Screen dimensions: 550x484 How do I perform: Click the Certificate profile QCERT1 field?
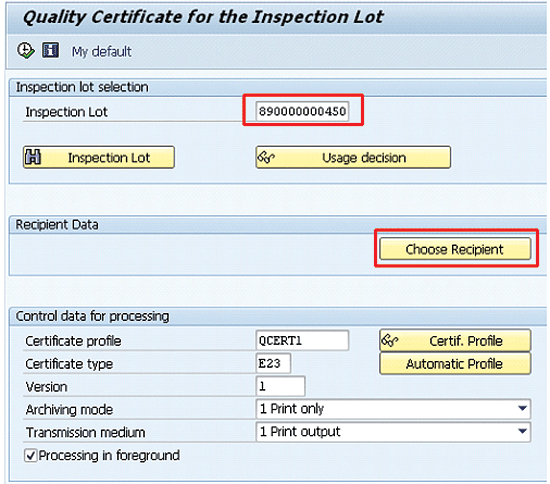pos(302,340)
